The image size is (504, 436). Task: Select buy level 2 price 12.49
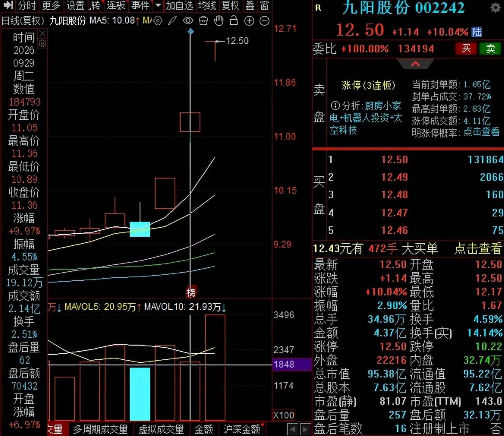395,177
